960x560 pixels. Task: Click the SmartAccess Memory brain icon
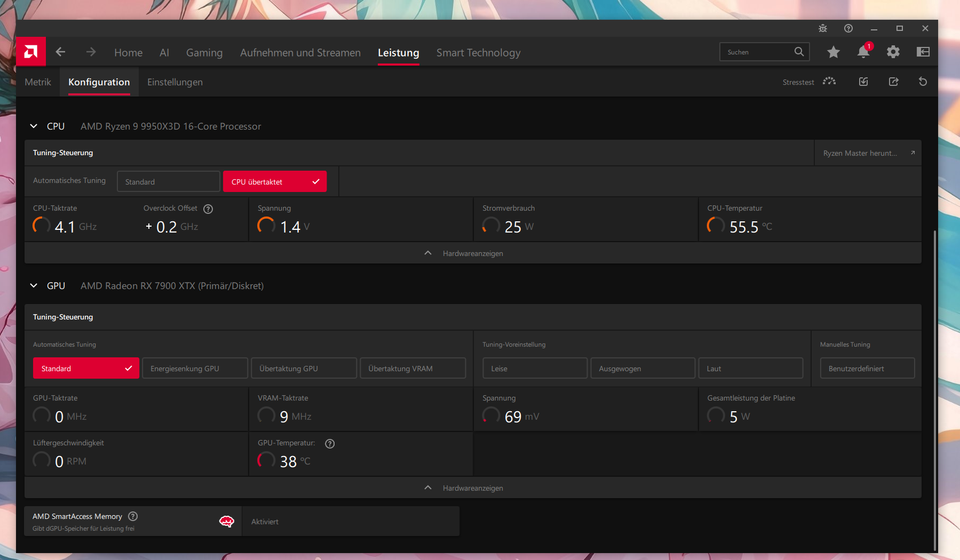point(227,521)
